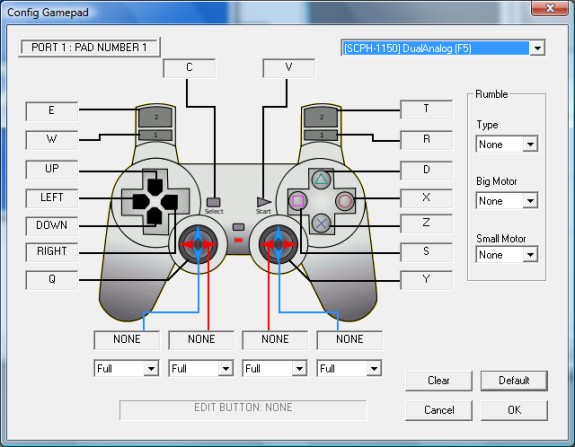
Task: Select the Y mapping box for R3
Action: [426, 280]
